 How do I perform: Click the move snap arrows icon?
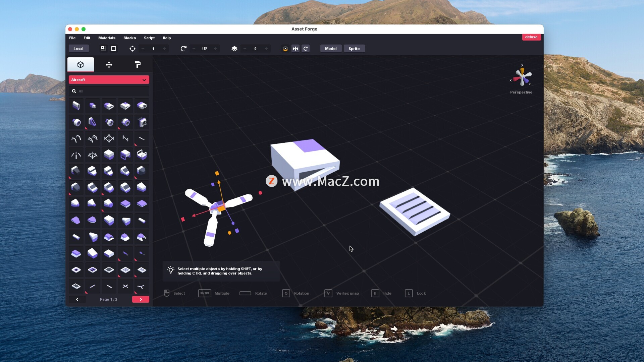coord(132,49)
